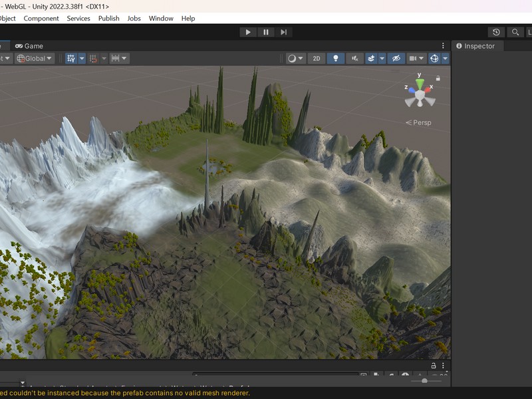
Task: Toggle hidden objects visibility eye icon
Action: pyautogui.click(x=396, y=59)
